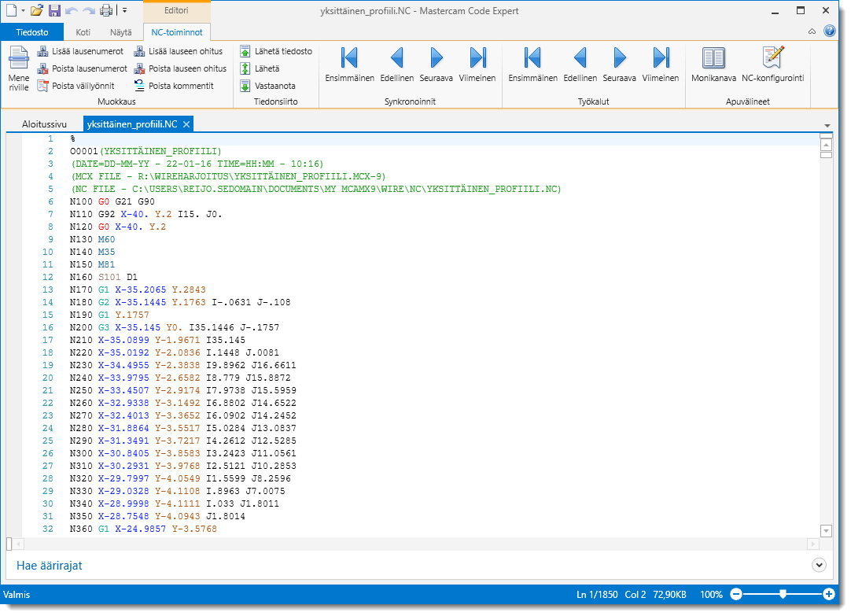Click the zoom slider handle

click(783, 594)
